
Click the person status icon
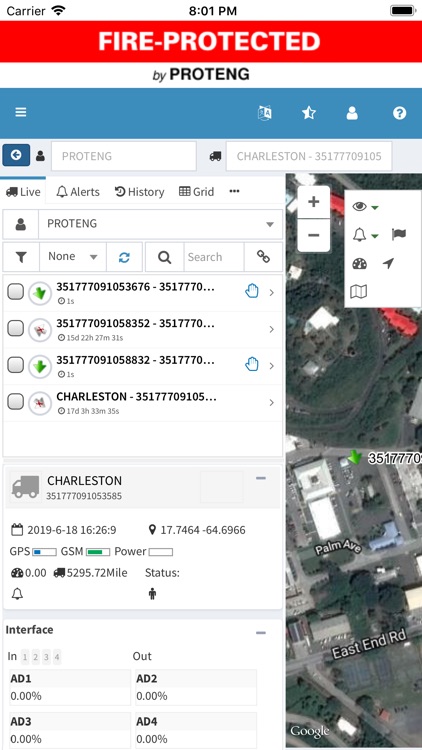click(x=152, y=594)
